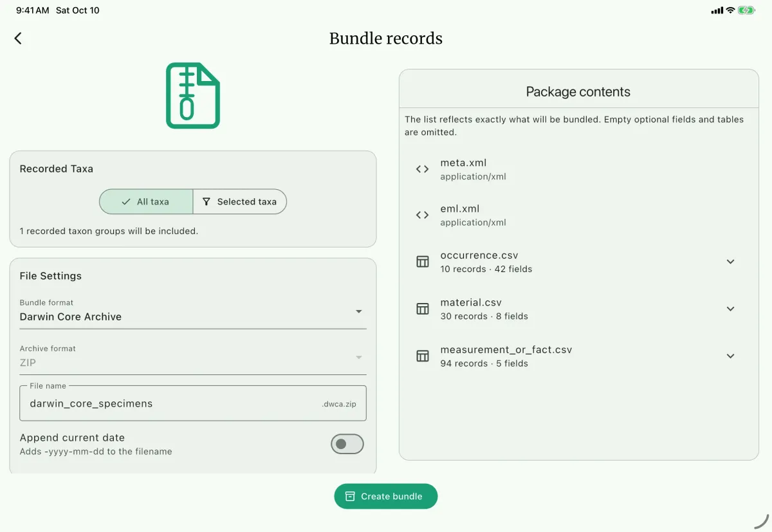Click the Bundle records page title
The height and width of the screenshot is (532, 772).
[386, 39]
